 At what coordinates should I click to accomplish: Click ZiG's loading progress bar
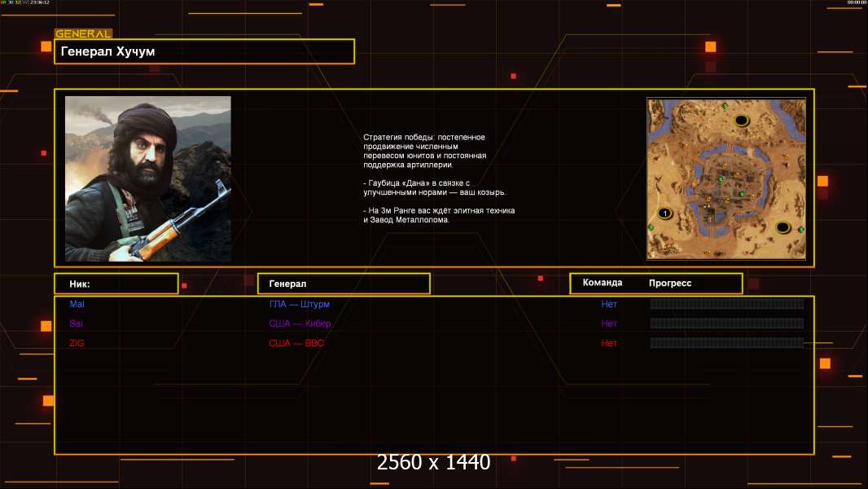(726, 343)
